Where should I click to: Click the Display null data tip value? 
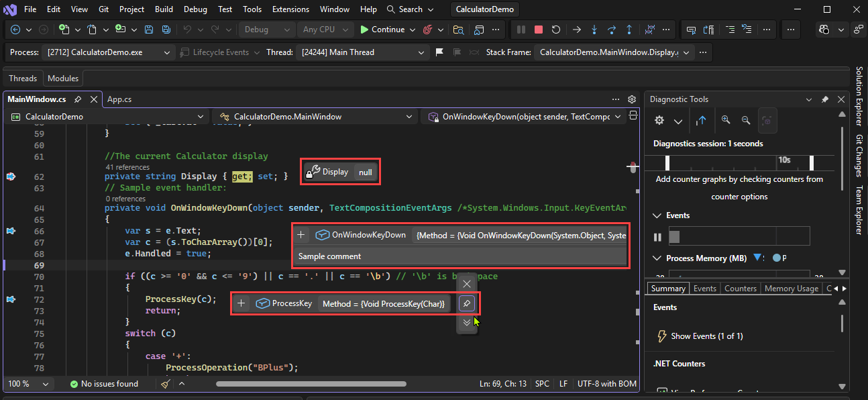click(365, 172)
